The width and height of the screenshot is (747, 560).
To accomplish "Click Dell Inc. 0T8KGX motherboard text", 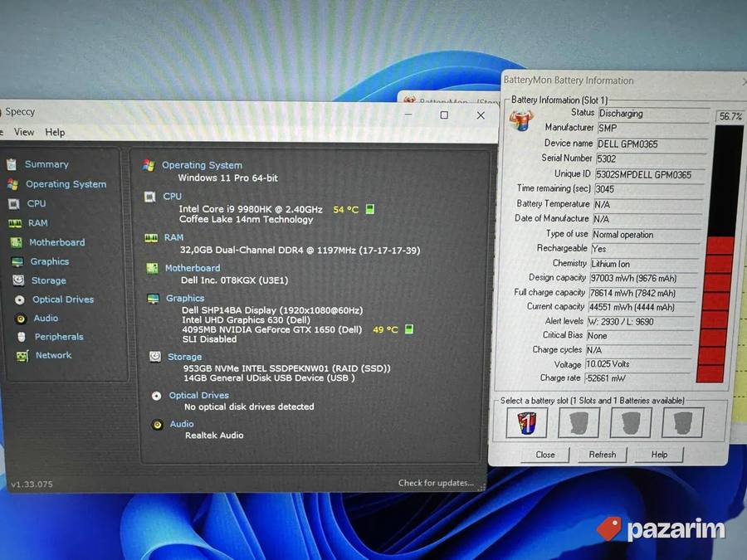I will click(234, 280).
